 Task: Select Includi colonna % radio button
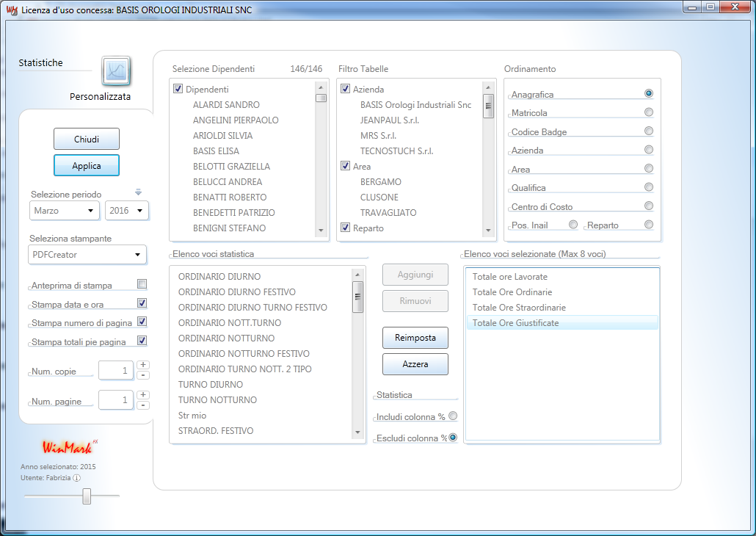point(453,416)
